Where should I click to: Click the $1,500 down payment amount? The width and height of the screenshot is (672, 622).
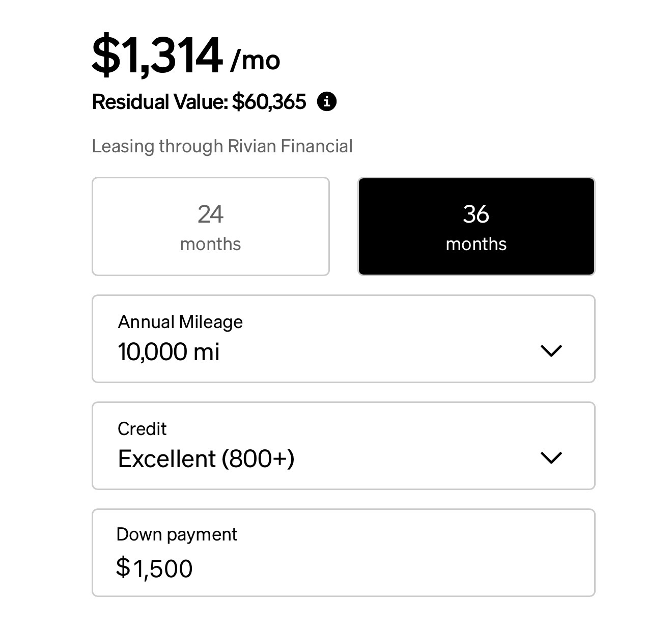[x=154, y=568]
